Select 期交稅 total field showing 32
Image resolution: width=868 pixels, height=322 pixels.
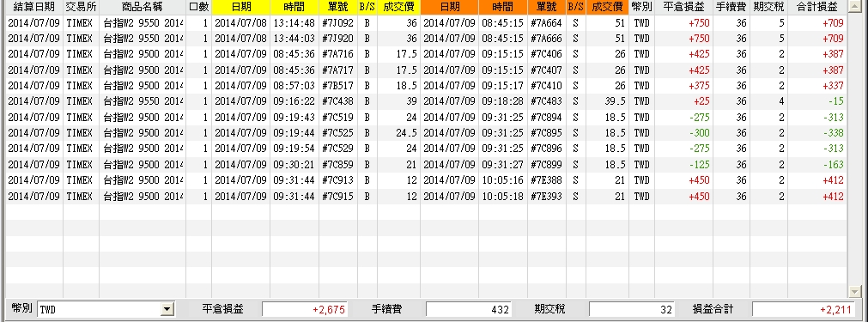632,309
